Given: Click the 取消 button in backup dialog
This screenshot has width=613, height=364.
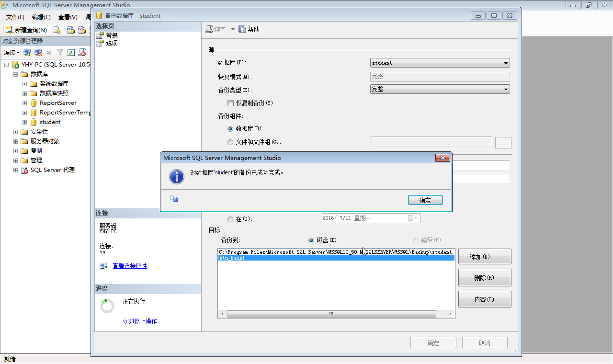Looking at the screenshot, I should [485, 343].
